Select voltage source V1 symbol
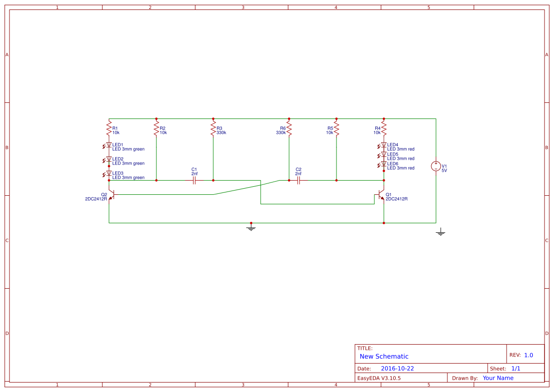This screenshot has height=392, width=554. [x=436, y=166]
